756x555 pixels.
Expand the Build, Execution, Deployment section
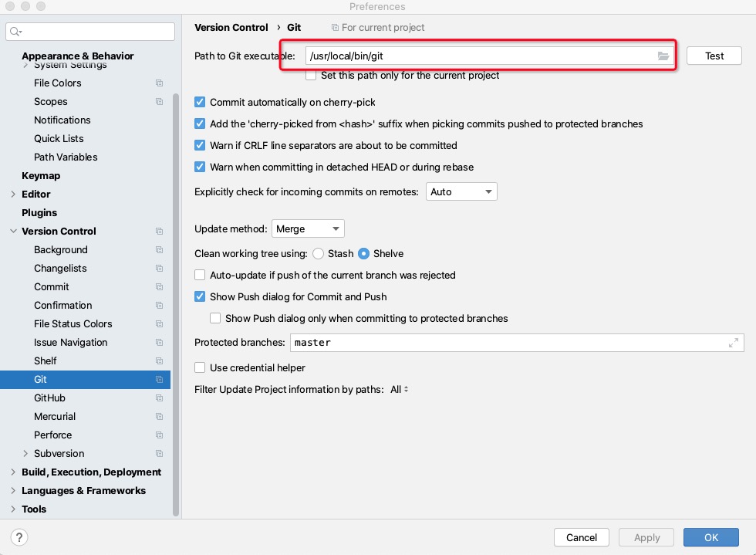pos(13,472)
